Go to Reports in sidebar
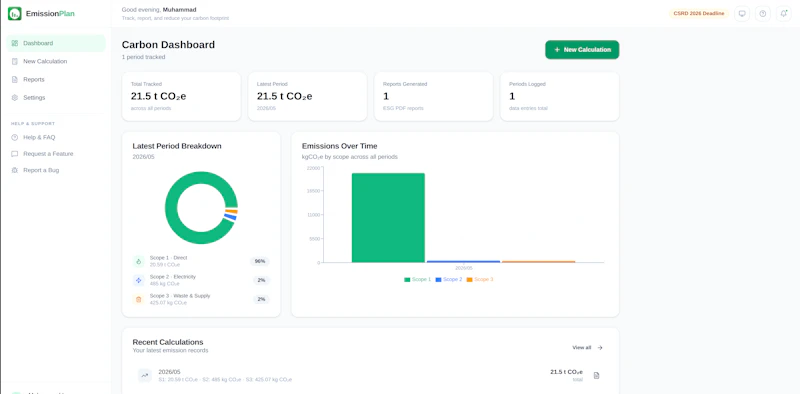 tap(56, 80)
